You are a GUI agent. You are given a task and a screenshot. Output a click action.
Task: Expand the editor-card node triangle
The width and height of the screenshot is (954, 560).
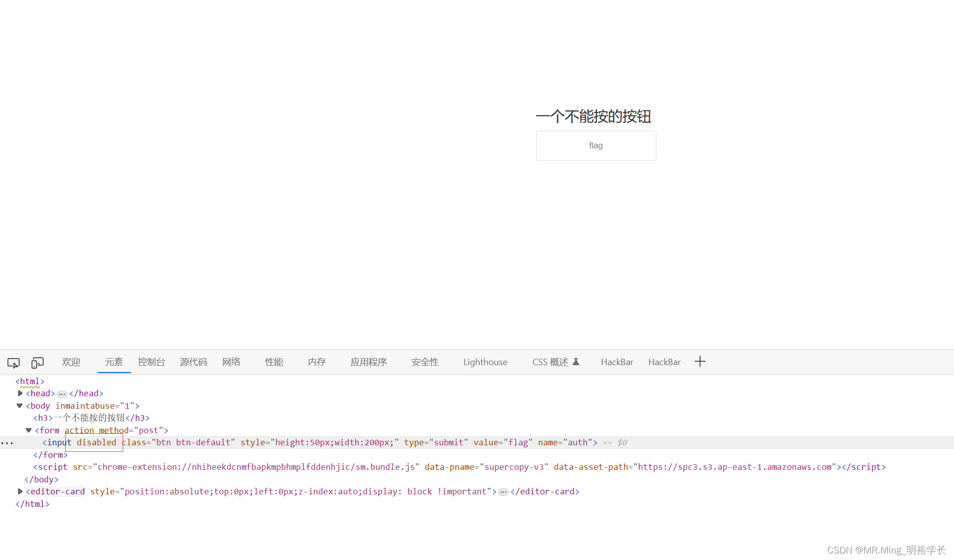click(20, 491)
